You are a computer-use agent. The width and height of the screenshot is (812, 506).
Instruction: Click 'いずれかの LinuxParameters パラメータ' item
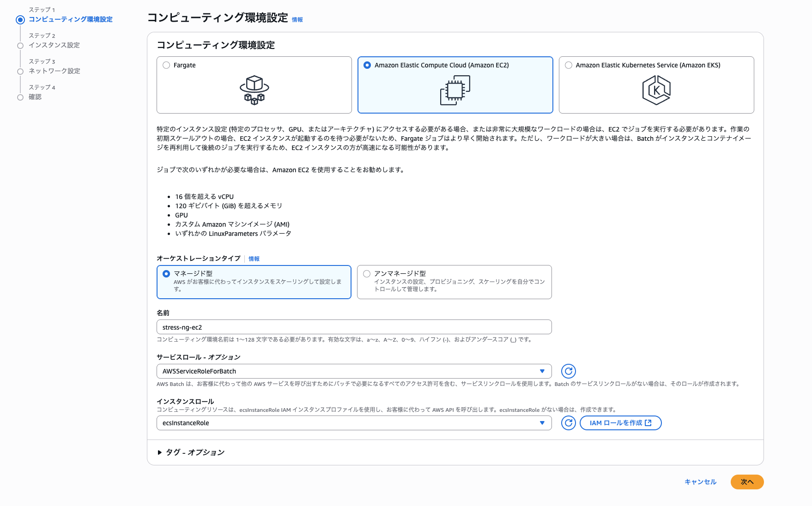click(x=233, y=234)
